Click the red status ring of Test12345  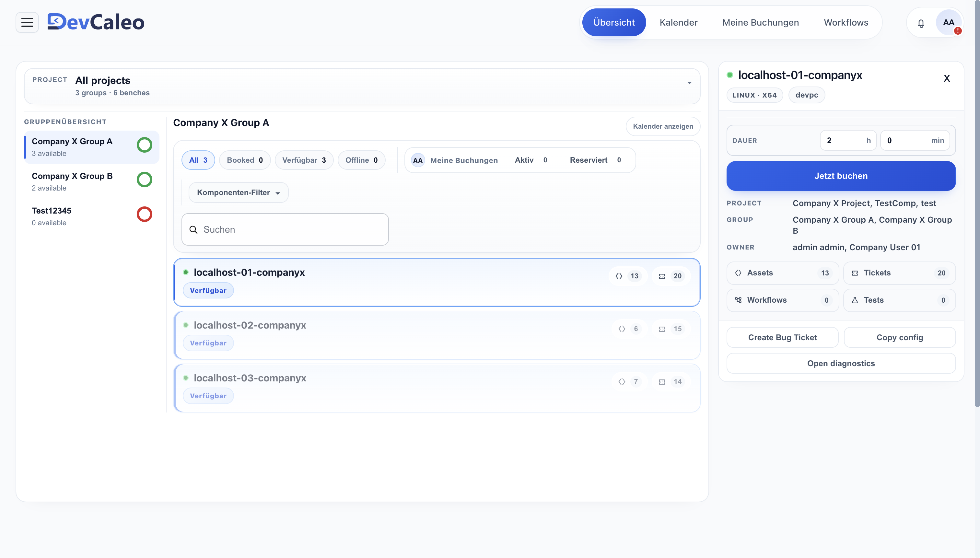coord(145,214)
